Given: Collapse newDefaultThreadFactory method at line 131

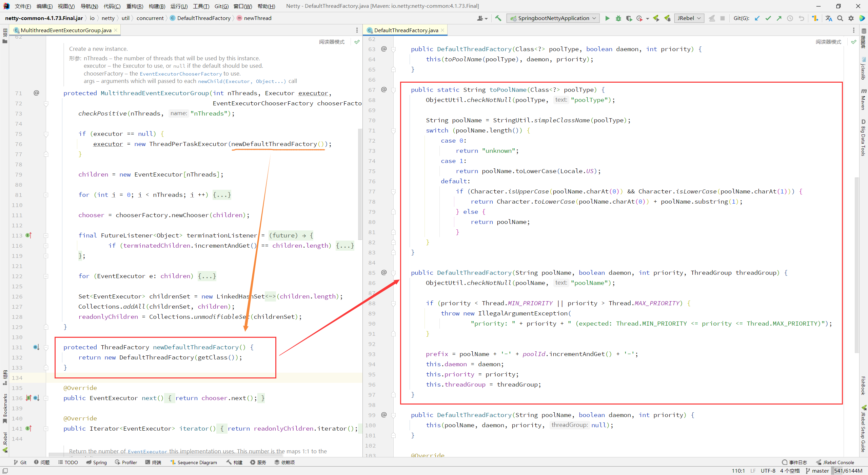Looking at the screenshot, I should coord(46,348).
